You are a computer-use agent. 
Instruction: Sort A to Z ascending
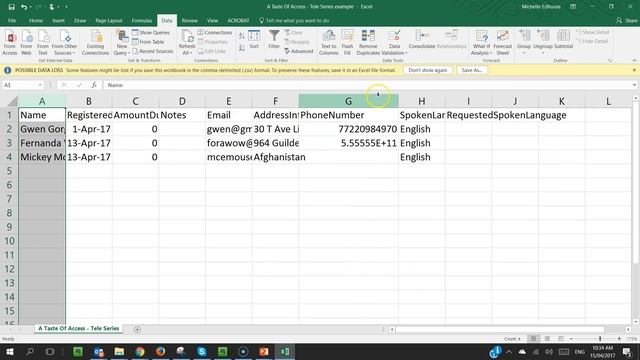[x=242, y=36]
